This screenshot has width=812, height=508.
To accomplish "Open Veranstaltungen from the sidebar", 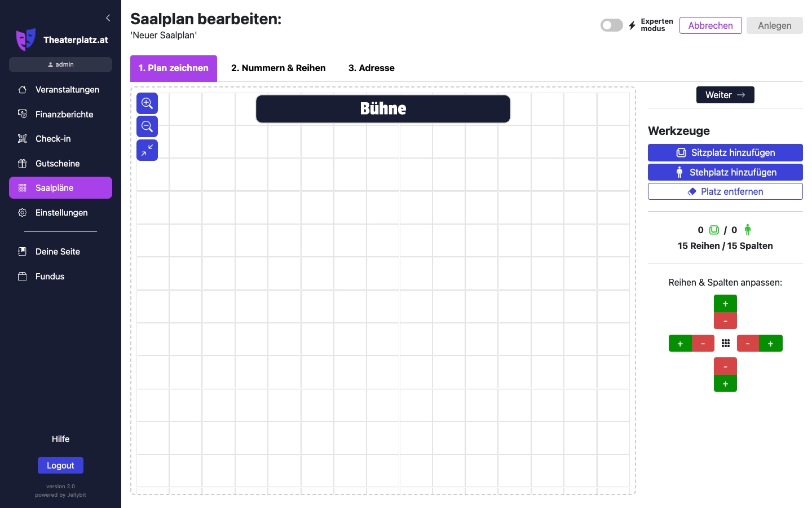I will point(67,89).
